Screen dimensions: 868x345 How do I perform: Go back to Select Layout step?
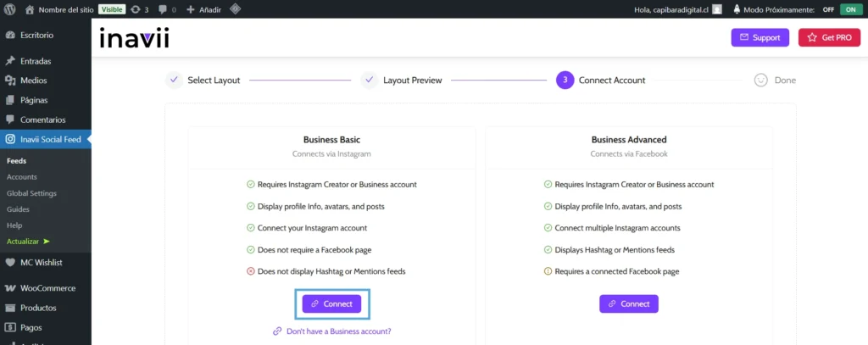pos(203,81)
